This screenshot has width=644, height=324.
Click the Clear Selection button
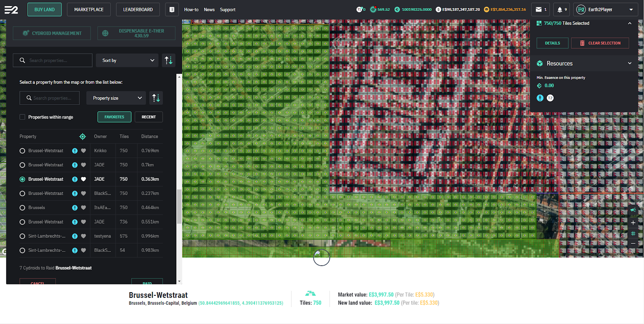point(600,43)
